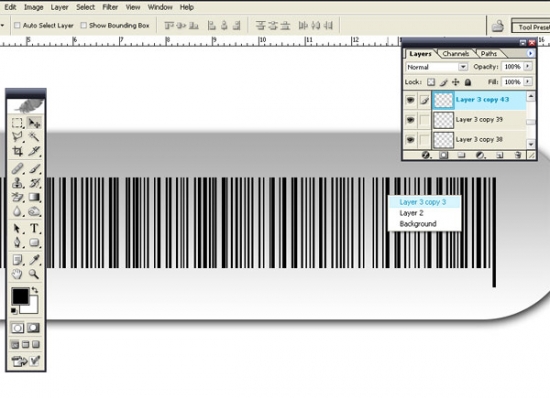
Task: Select the Clone Stamp tool
Action: (17, 183)
